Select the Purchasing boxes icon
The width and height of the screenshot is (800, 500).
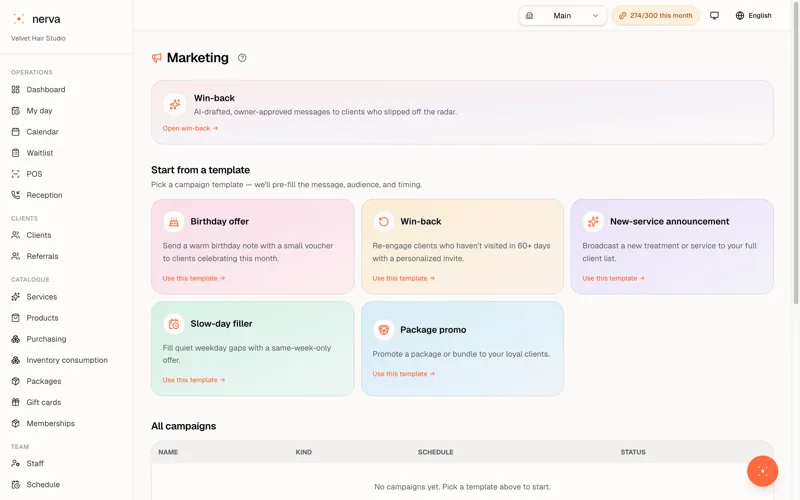[16, 339]
